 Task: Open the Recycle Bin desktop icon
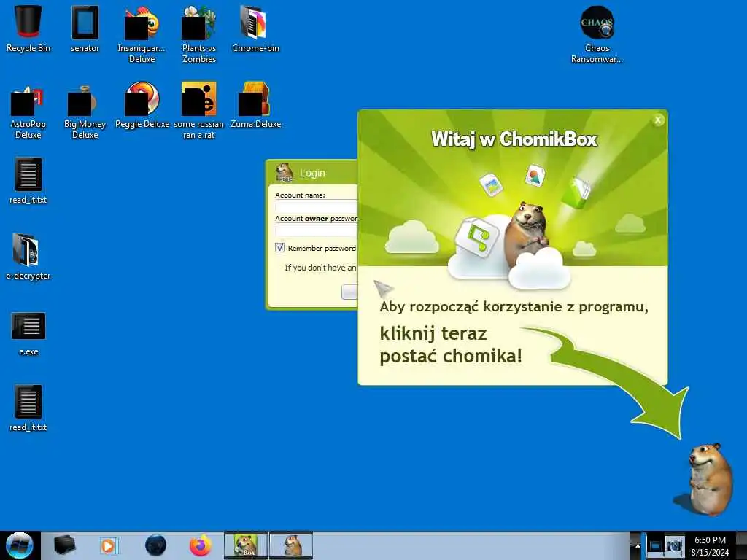coord(28,29)
